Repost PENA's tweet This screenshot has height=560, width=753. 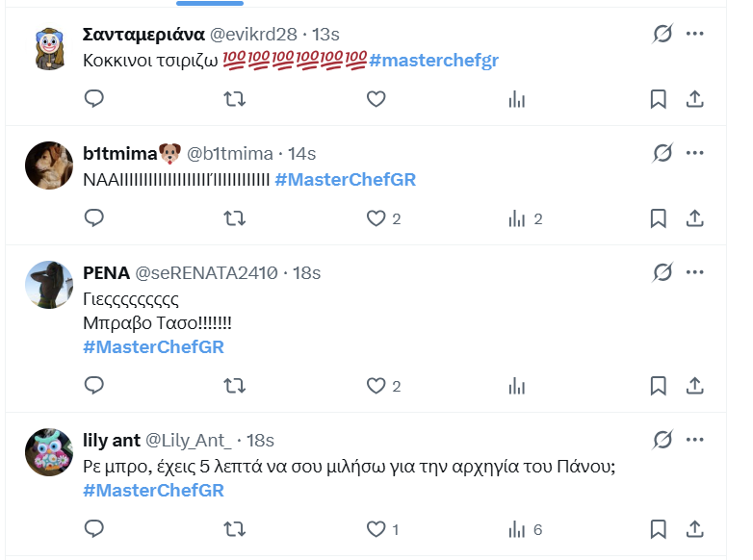tap(234, 386)
